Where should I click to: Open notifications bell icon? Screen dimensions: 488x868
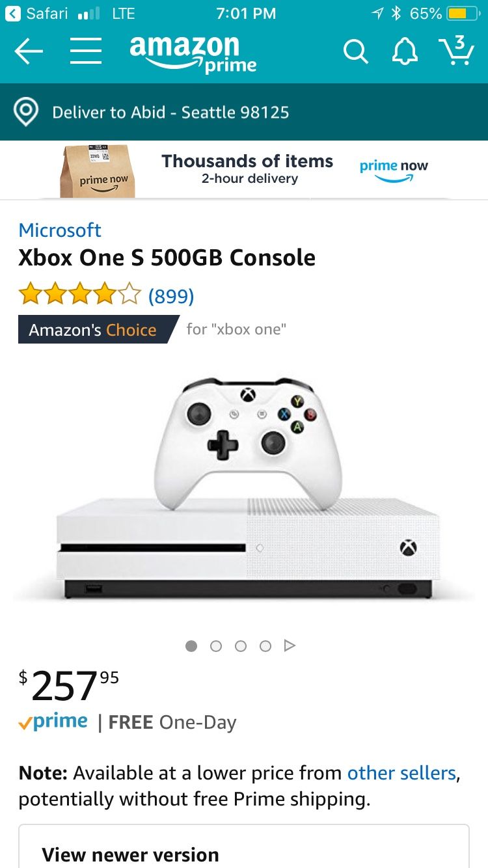click(x=404, y=51)
